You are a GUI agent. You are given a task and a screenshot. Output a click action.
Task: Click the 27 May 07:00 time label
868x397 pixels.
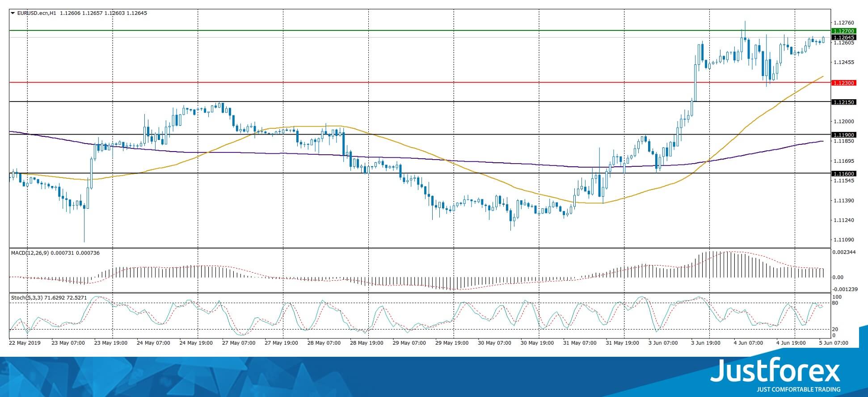tap(239, 343)
